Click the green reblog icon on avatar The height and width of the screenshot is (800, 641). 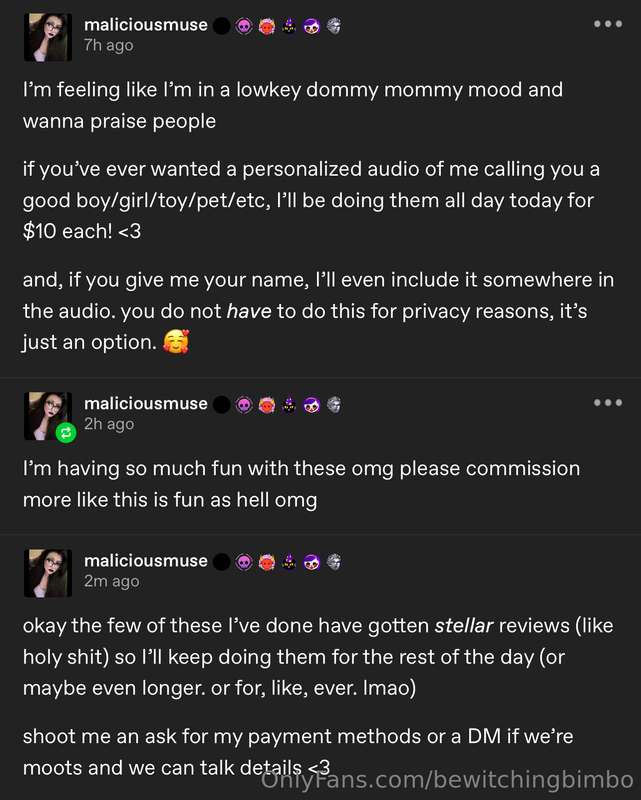[x=66, y=433]
